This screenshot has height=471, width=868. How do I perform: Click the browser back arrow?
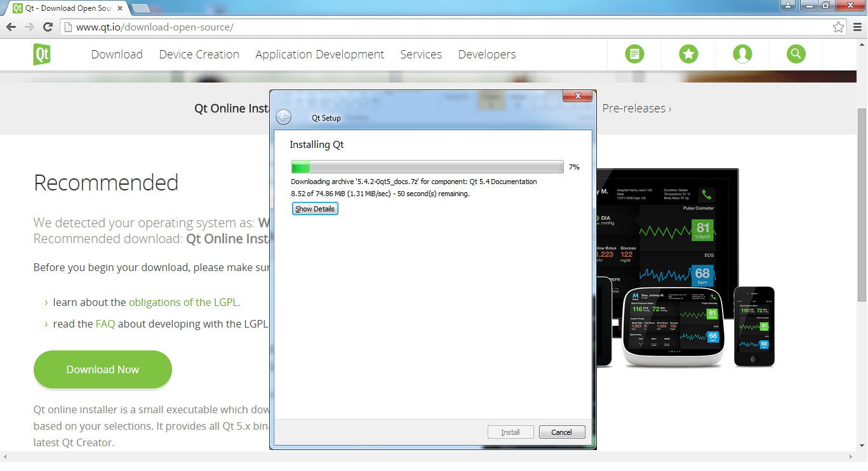[x=11, y=27]
